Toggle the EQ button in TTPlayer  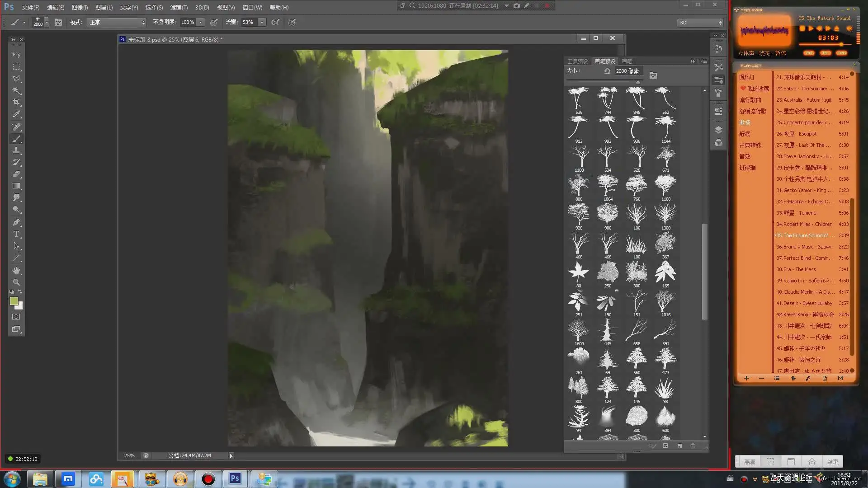tap(809, 53)
